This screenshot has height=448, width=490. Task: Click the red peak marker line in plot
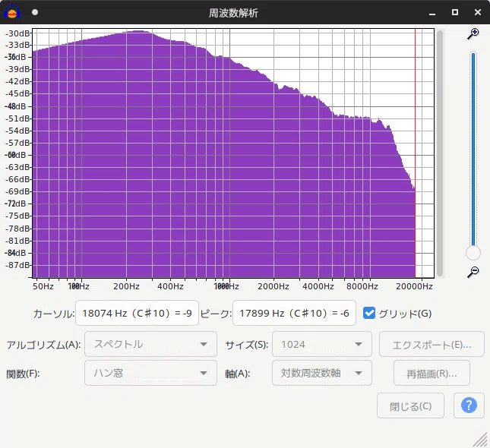[x=415, y=153]
